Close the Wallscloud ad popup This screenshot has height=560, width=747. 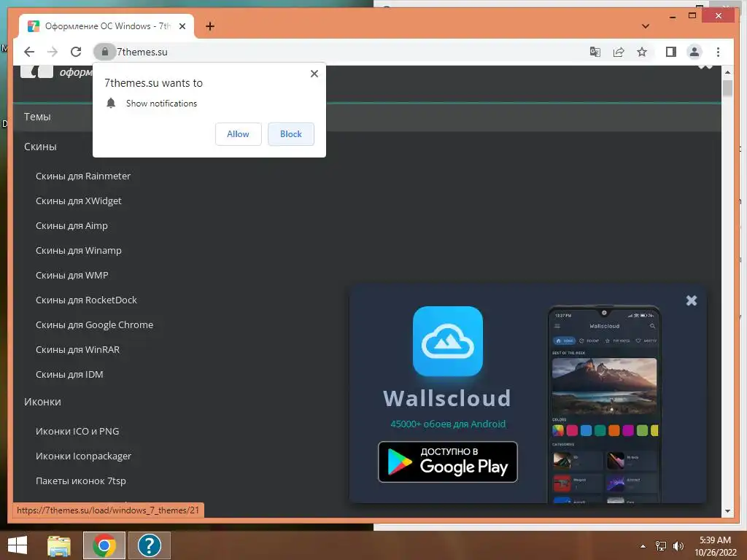[x=692, y=300]
